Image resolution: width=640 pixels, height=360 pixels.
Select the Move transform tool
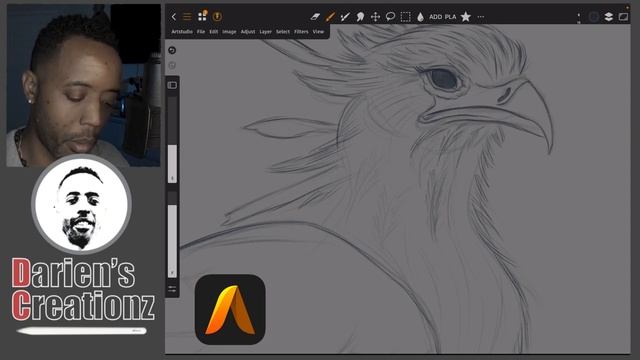point(375,17)
